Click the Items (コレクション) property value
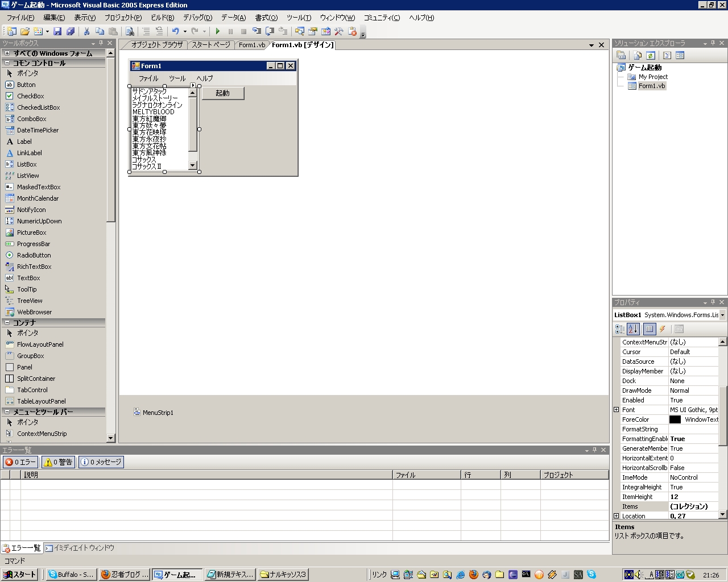The width and height of the screenshot is (728, 582). tap(693, 506)
